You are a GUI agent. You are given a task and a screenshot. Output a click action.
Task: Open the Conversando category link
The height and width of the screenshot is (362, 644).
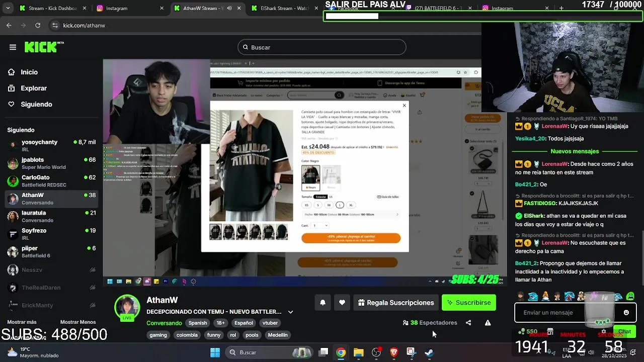[x=164, y=323]
